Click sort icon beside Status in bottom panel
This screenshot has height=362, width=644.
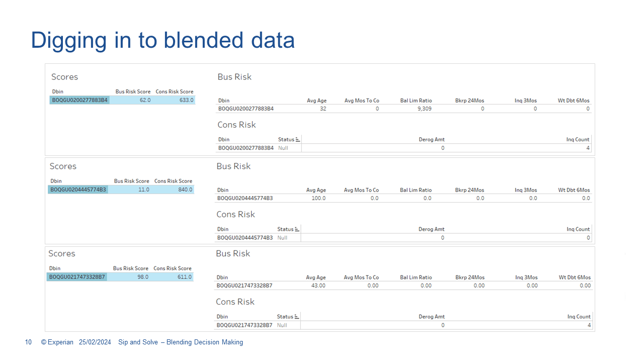pyautogui.click(x=296, y=317)
